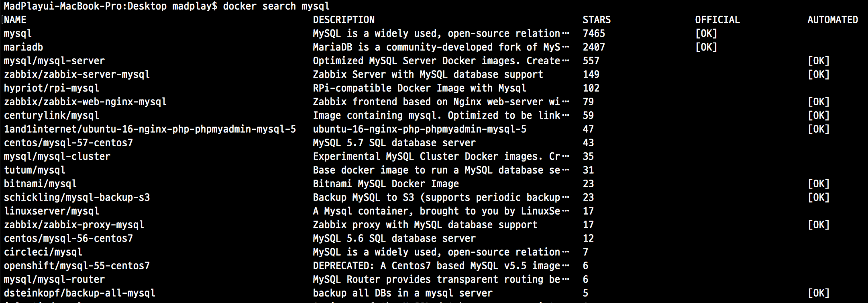Image resolution: width=868 pixels, height=303 pixels.
Task: Click 'DEPRECATED: A Centos7 based MySQL' description
Action: point(441,266)
